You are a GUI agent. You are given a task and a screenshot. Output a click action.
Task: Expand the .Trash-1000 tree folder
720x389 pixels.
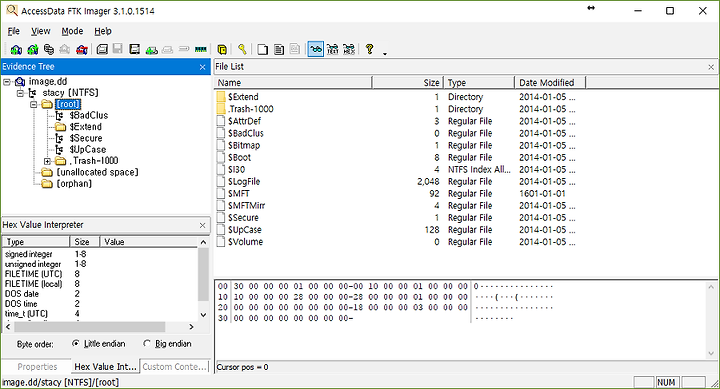pyautogui.click(x=47, y=161)
